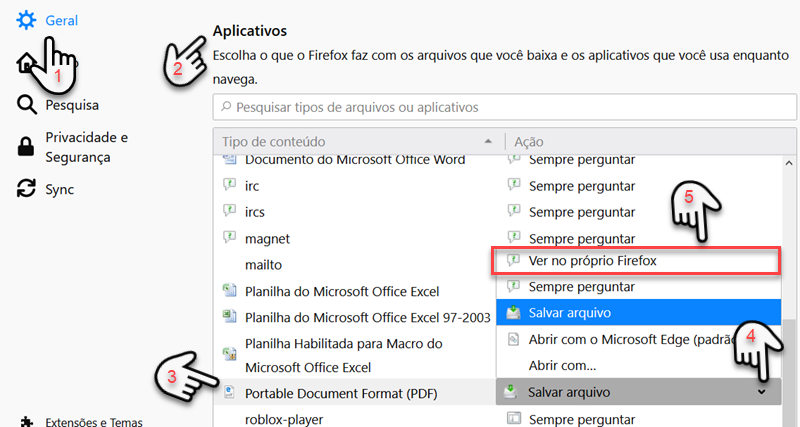Click the Sync arrows icon
This screenshot has width=800, height=427.
27,188
